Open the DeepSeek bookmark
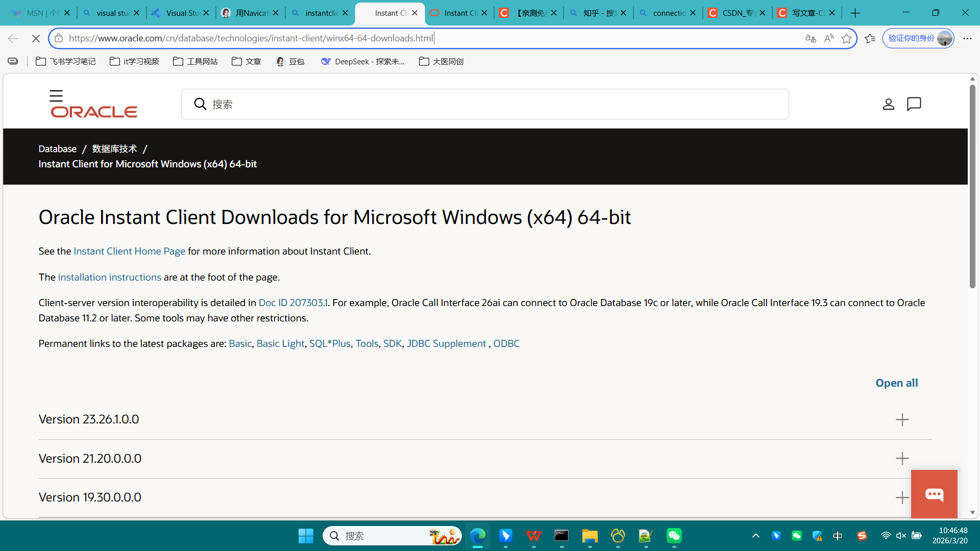The height and width of the screenshot is (551, 980). tap(362, 61)
